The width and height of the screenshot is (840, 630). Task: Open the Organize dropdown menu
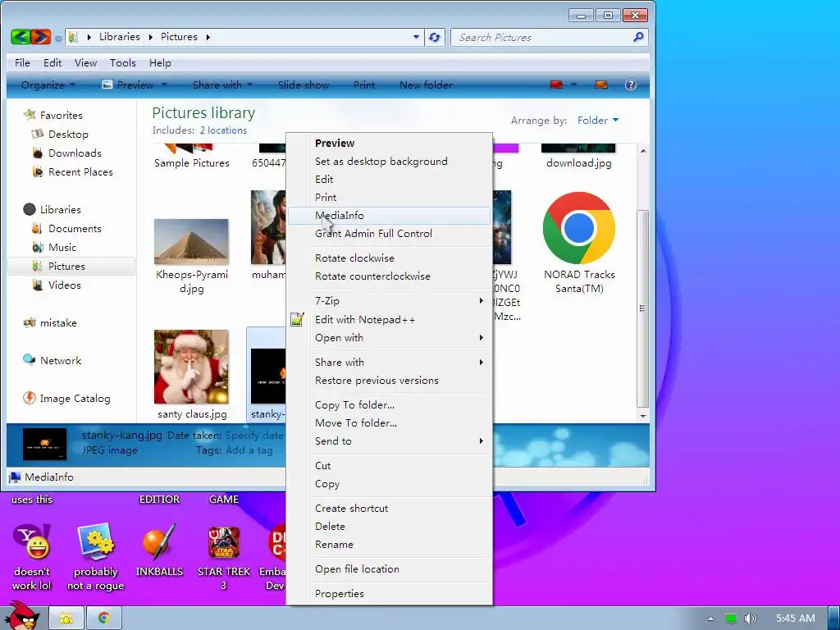48,84
